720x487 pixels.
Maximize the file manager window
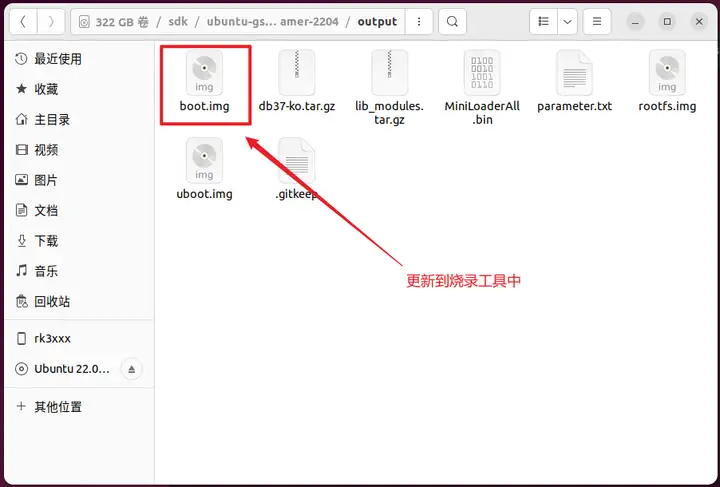[x=667, y=22]
